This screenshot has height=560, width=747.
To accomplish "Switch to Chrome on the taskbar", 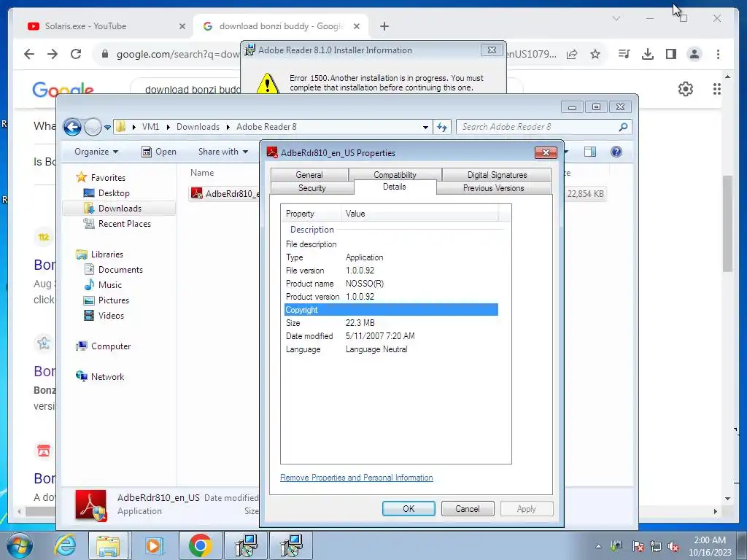I will [x=200, y=545].
